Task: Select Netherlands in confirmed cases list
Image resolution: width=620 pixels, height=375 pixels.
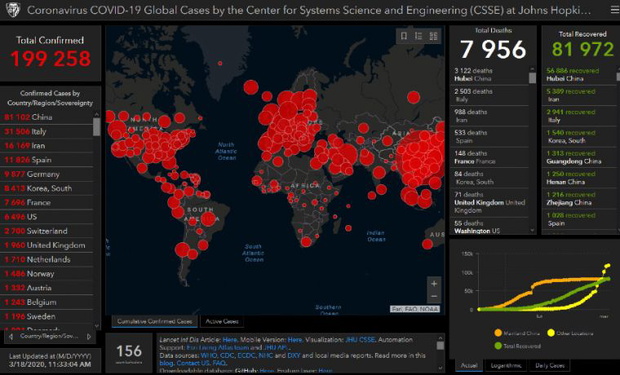Action: 47,259
